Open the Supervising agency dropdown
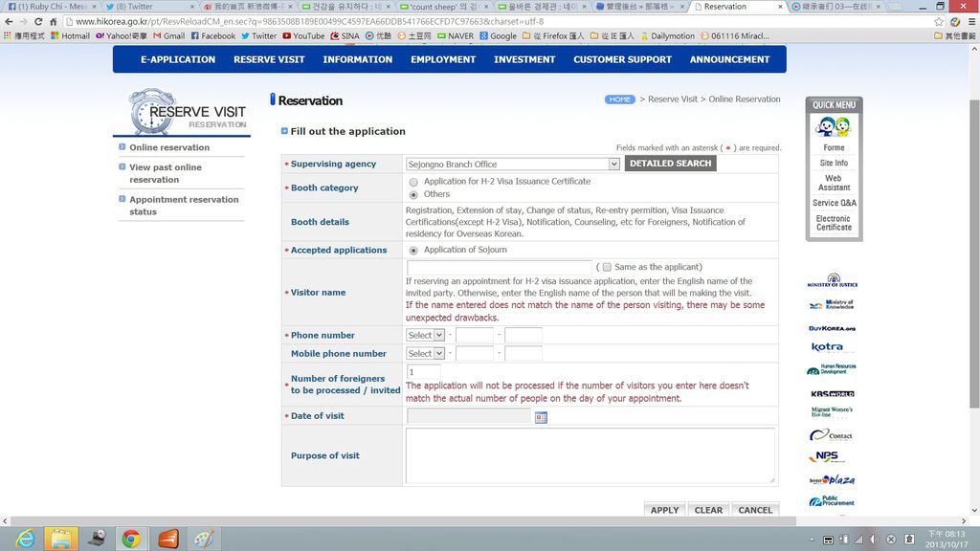Viewport: 980px width, 551px height. pyautogui.click(x=513, y=164)
